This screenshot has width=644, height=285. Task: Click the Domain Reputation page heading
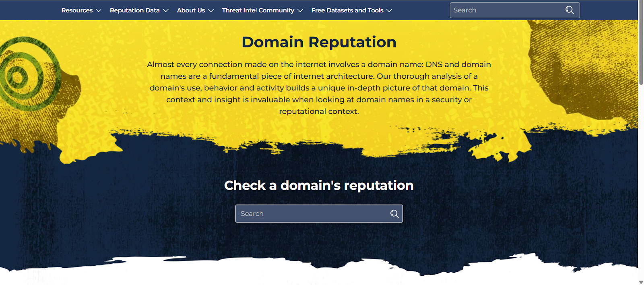[x=319, y=42]
